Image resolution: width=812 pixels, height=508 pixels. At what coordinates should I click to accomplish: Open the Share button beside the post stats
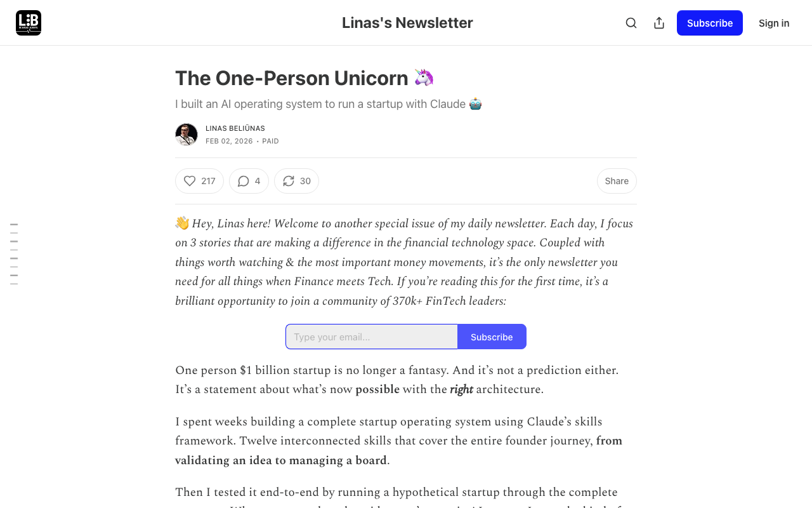pyautogui.click(x=616, y=181)
